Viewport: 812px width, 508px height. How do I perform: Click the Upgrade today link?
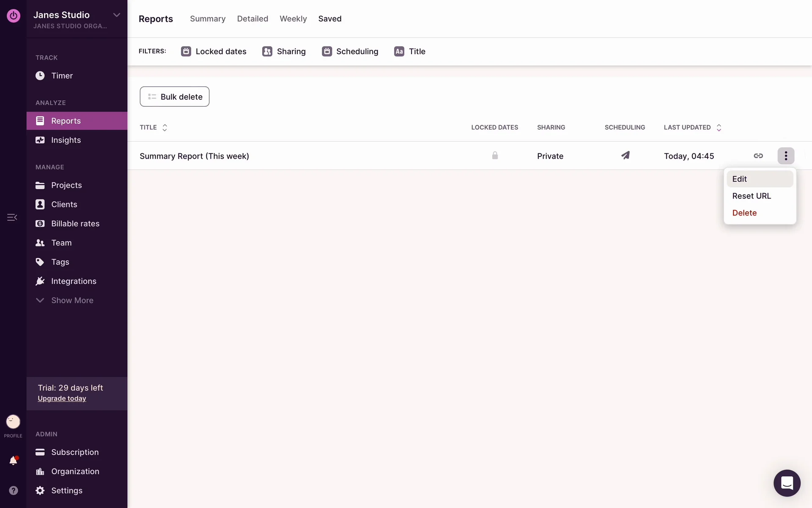click(x=62, y=398)
